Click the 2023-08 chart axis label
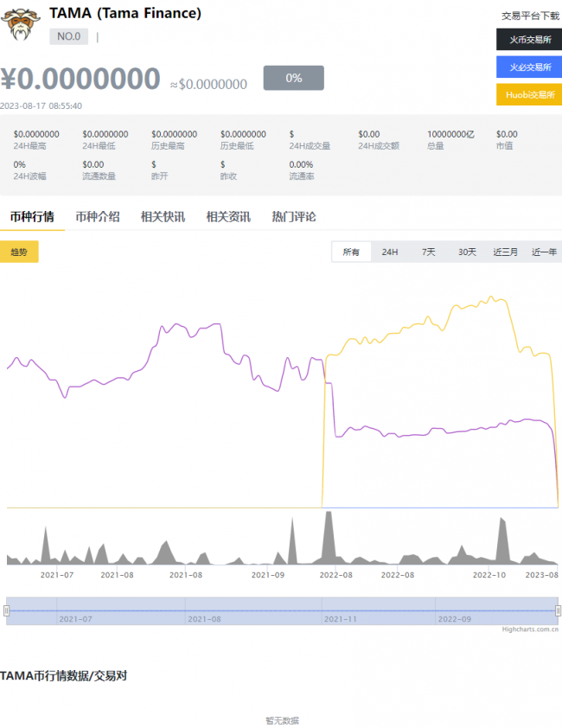This screenshot has width=562, height=728. click(541, 575)
